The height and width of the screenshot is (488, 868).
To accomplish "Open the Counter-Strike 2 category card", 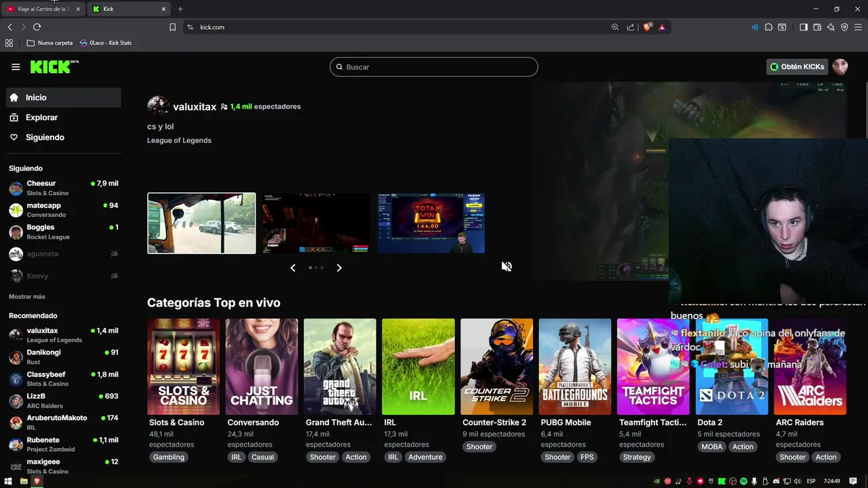I will click(496, 367).
